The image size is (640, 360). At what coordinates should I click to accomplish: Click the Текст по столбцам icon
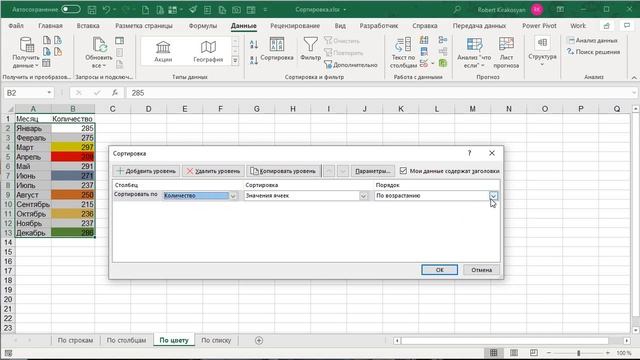coord(403,45)
